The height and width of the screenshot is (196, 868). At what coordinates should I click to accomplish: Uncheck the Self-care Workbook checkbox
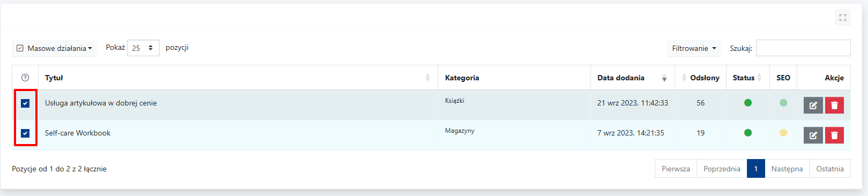pyautogui.click(x=25, y=133)
